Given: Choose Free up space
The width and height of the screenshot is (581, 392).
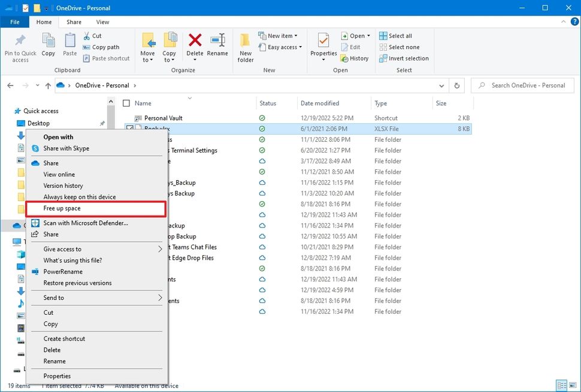Looking at the screenshot, I should (x=96, y=208).
